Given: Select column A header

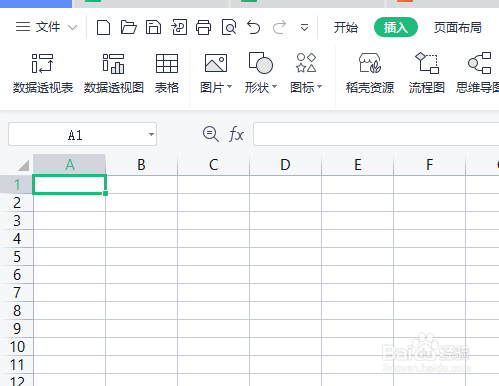Looking at the screenshot, I should pyautogui.click(x=69, y=165).
